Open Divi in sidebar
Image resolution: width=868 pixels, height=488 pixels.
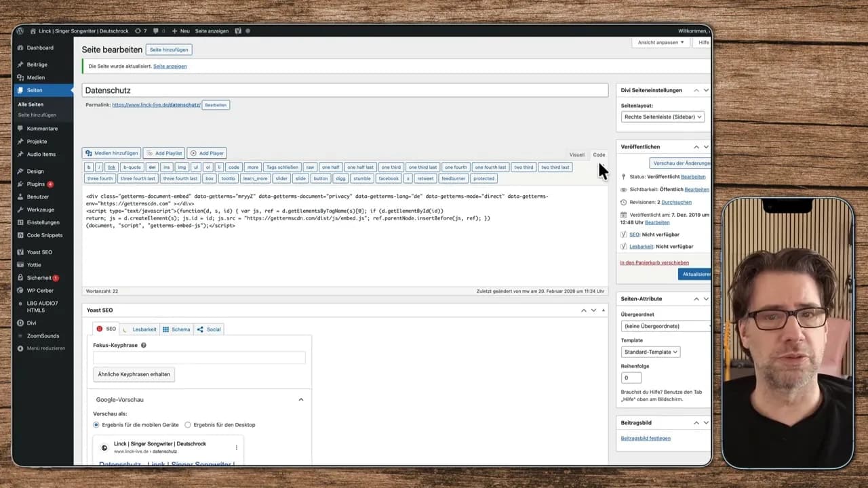click(x=32, y=323)
